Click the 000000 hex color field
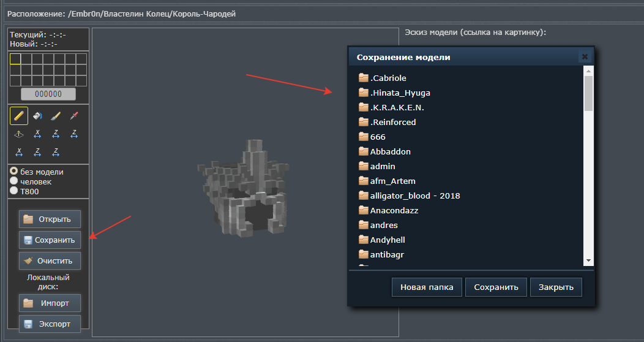This screenshot has height=342, width=644. pyautogui.click(x=48, y=94)
